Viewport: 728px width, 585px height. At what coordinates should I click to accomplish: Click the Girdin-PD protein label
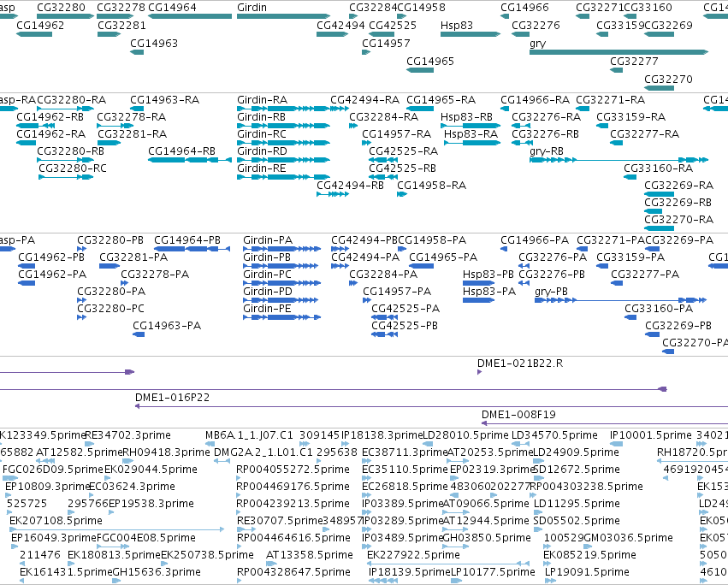tap(268, 292)
